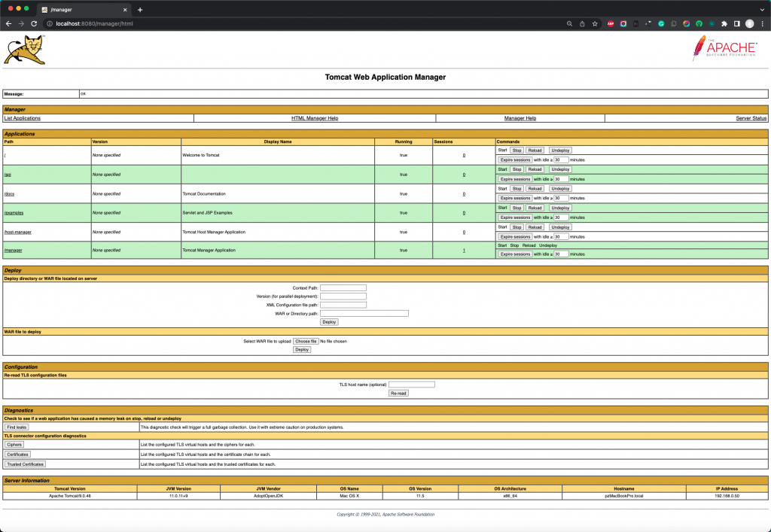The width and height of the screenshot is (771, 532).
Task: Open the /api application path link
Action: (x=8, y=175)
